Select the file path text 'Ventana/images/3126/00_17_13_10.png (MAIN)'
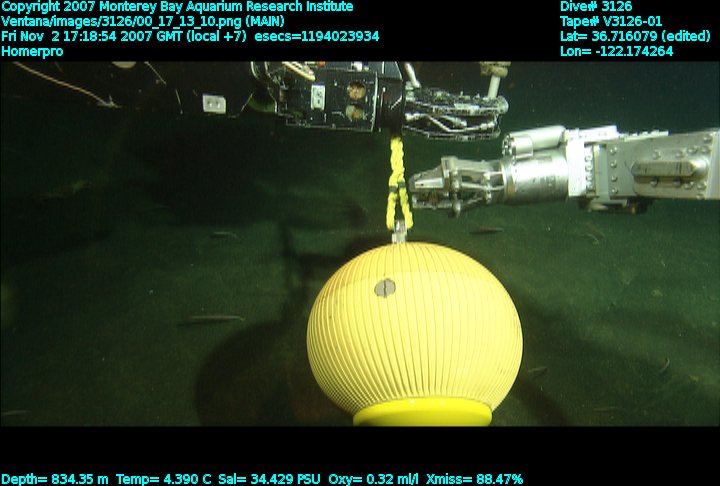 (x=143, y=21)
